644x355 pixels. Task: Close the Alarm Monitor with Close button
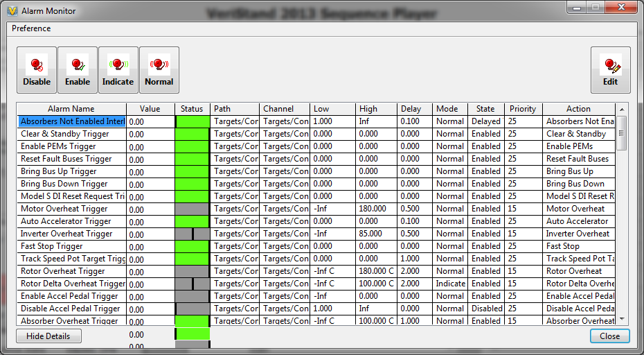pyautogui.click(x=609, y=336)
